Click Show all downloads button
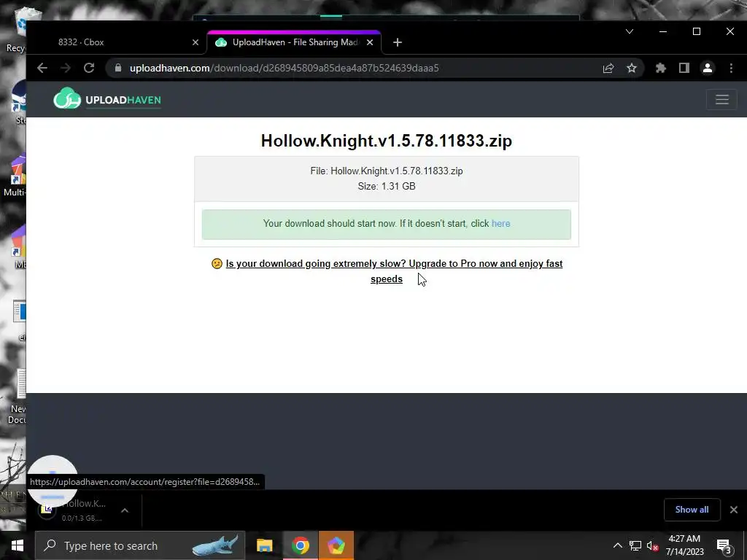This screenshot has width=747, height=560. tap(692, 510)
